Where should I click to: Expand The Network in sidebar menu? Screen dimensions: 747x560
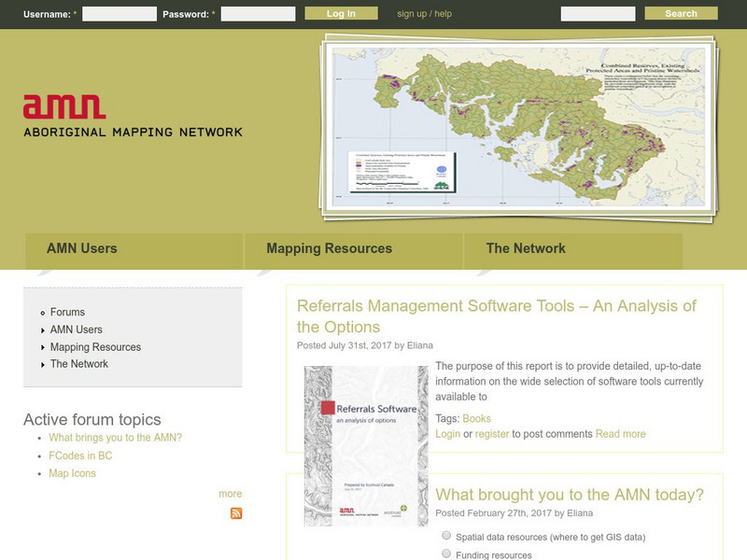78,364
